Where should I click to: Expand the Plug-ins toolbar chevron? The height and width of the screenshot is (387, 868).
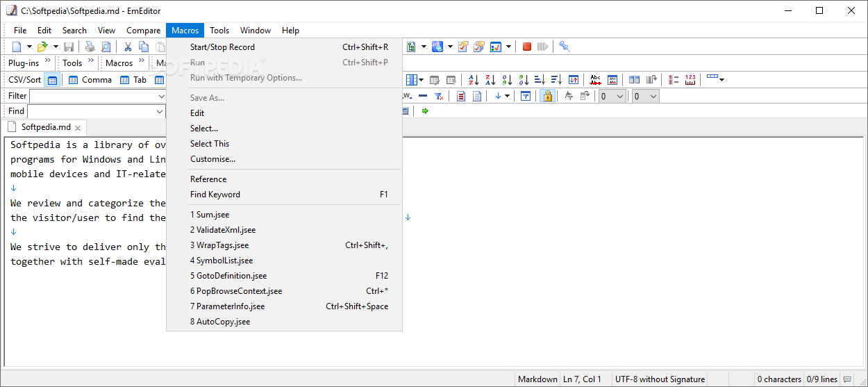click(x=48, y=62)
